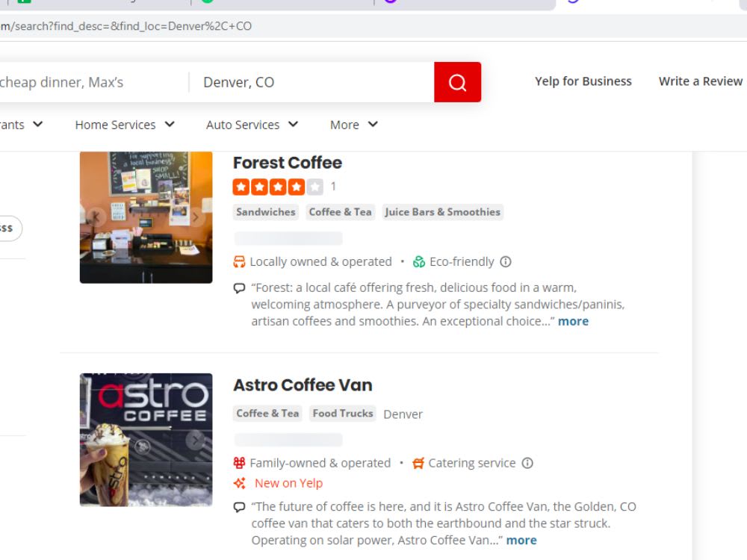Click the Family-owned people icon
The image size is (747, 560).
coord(239,463)
